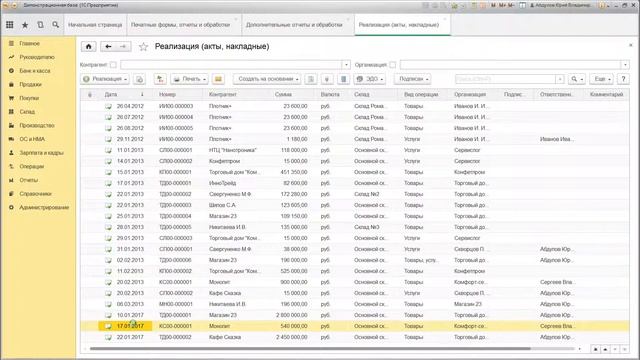Select НТЦ "Нанотроника" row dated 11.01.2013
Screen dimensions: 640x360
pos(354,150)
